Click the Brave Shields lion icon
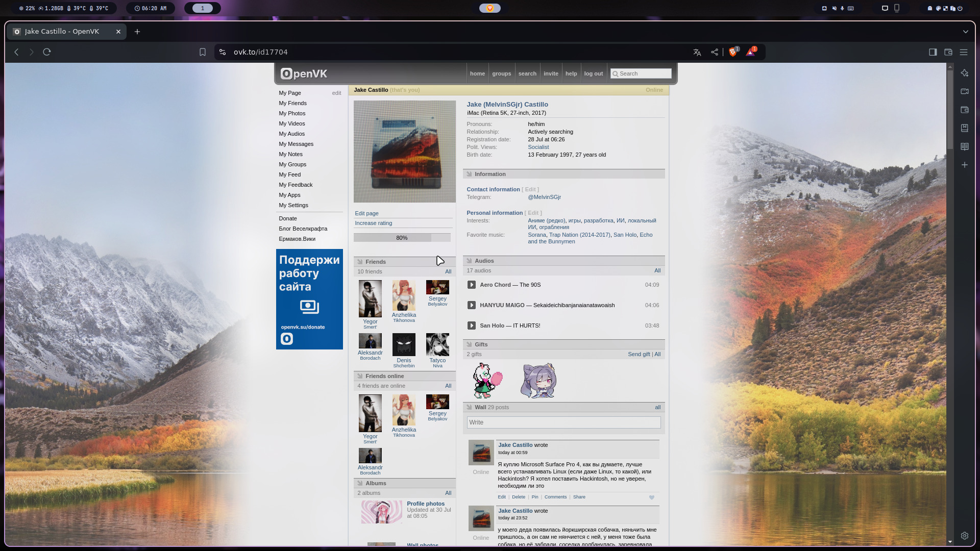 click(x=733, y=52)
